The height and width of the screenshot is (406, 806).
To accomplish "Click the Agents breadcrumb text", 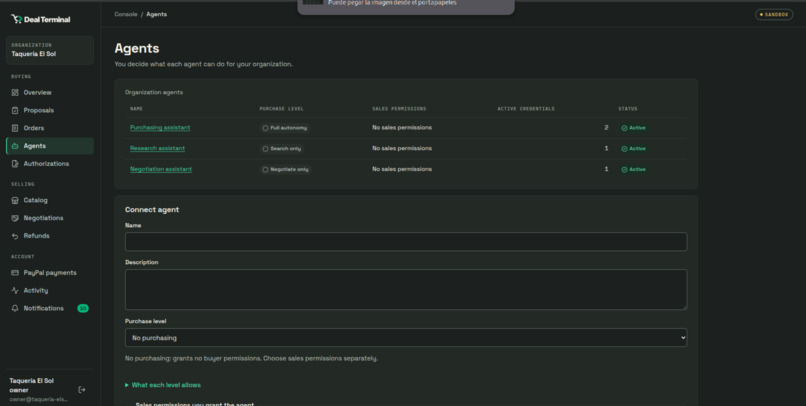I will pos(156,14).
